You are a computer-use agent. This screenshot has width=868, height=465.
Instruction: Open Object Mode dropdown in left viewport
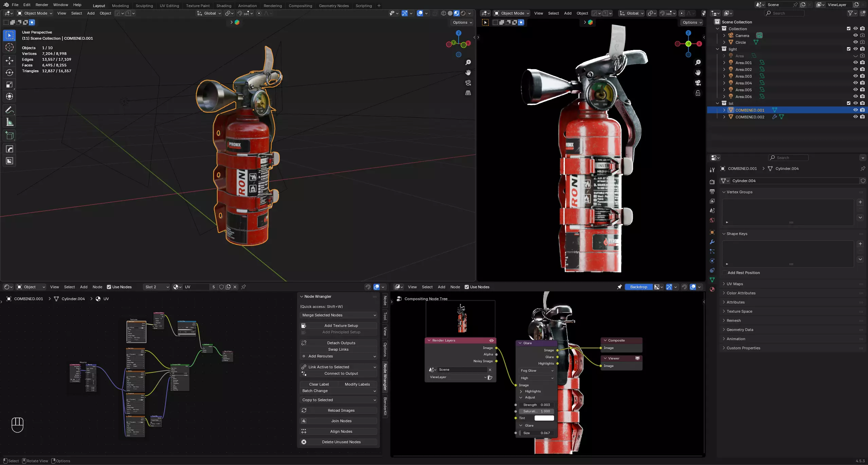pos(35,13)
